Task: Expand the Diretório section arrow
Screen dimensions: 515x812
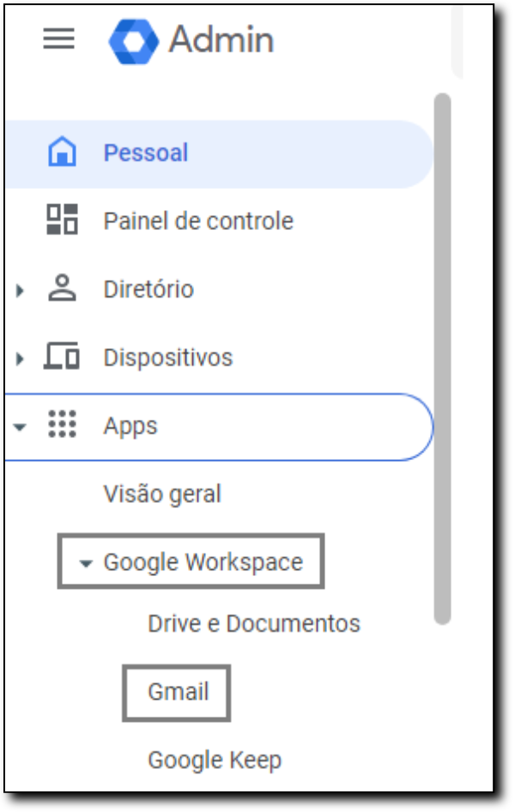Action: pos(21,290)
